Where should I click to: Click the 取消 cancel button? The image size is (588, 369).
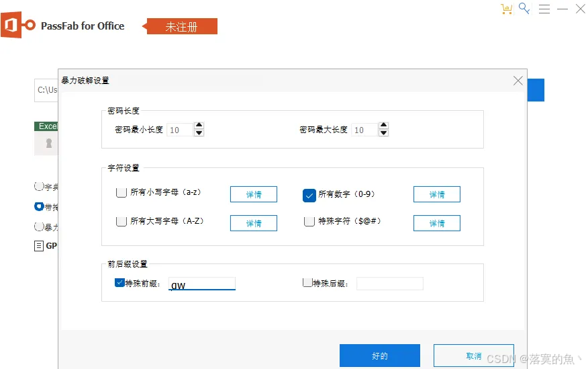(474, 356)
